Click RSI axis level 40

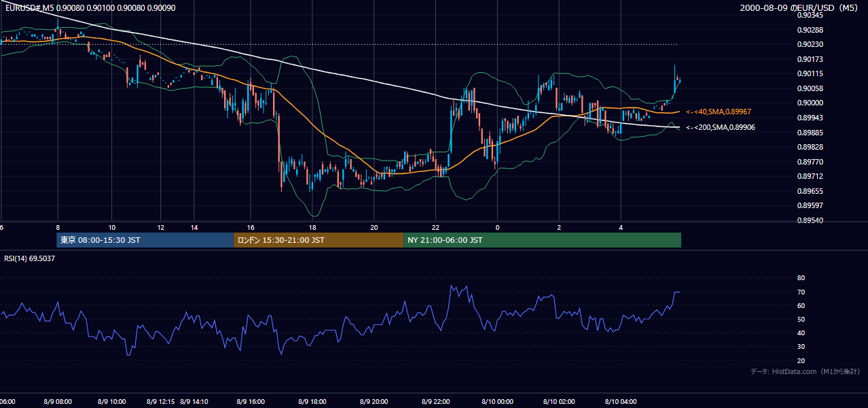[x=801, y=333]
